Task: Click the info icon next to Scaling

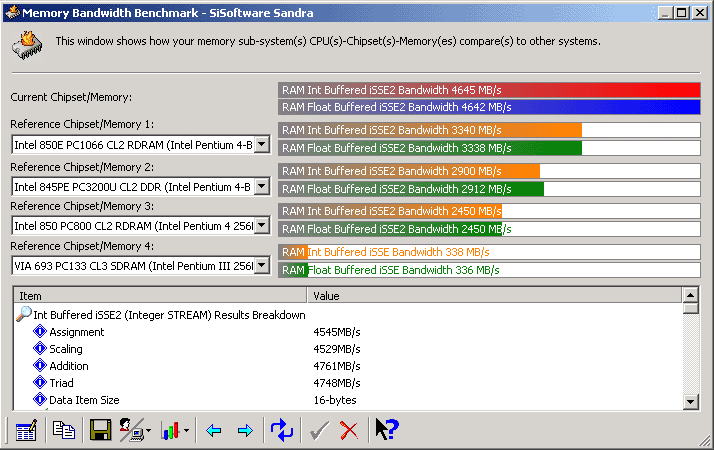Action: [x=40, y=348]
